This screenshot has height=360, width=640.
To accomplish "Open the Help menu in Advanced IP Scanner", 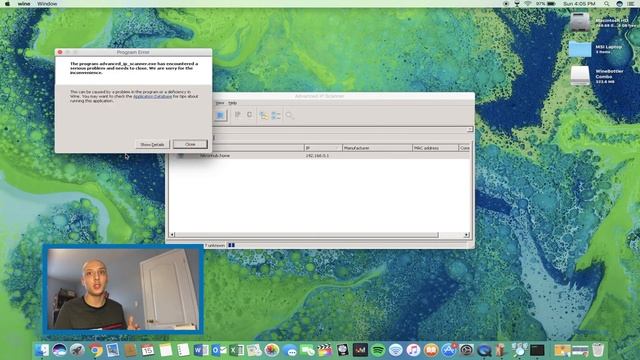I will tap(232, 103).
